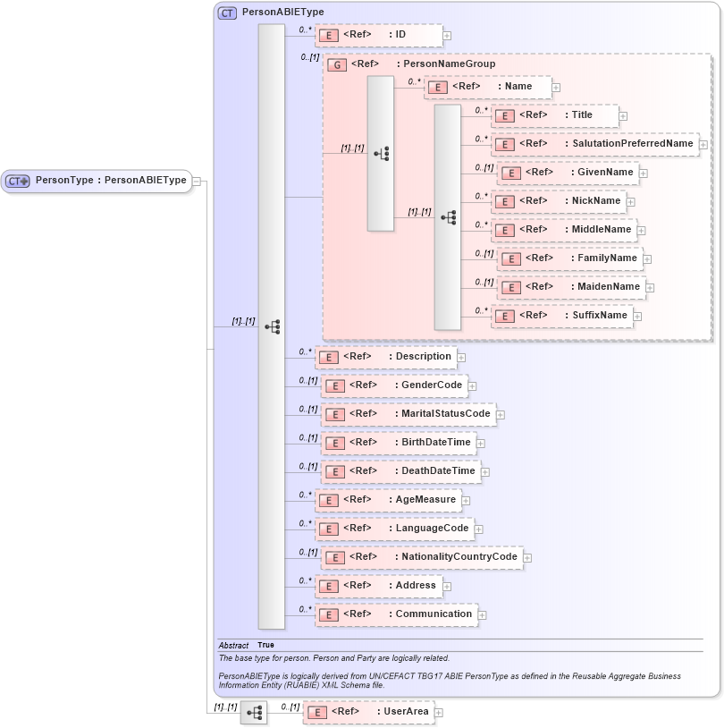Expand the Address element
This screenshot has width=724, height=728.
(x=446, y=586)
